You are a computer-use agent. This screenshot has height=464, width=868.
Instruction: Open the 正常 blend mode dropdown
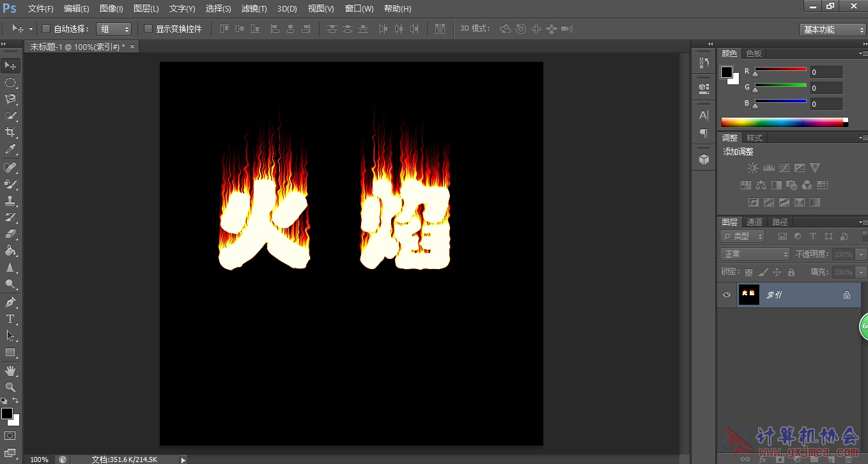[756, 254]
